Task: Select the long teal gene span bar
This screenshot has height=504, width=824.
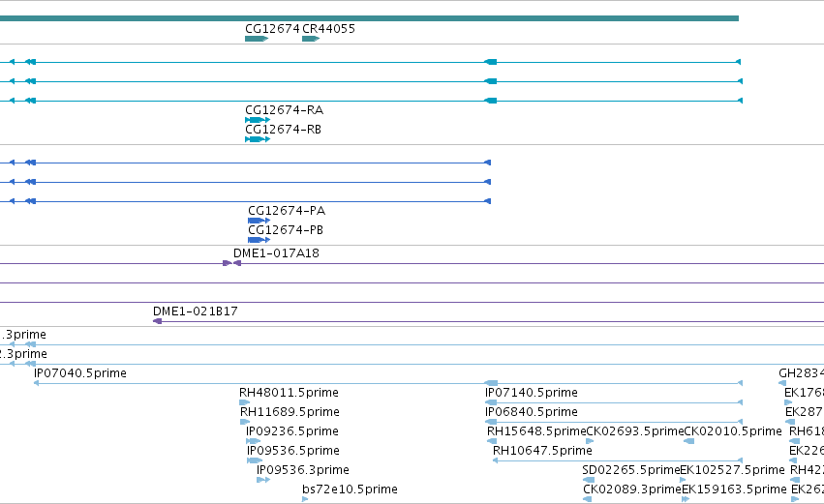Action: (369, 18)
